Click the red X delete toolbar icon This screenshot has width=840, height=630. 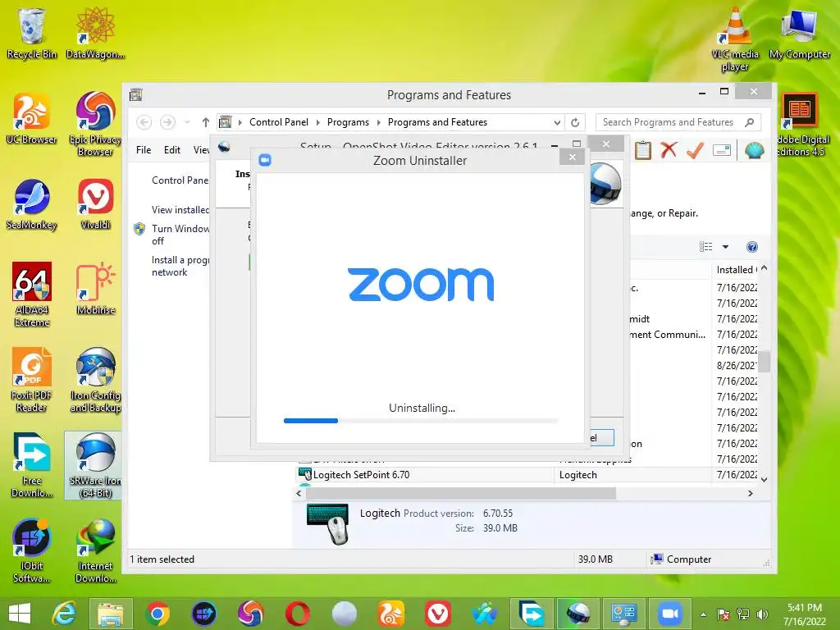pyautogui.click(x=668, y=150)
